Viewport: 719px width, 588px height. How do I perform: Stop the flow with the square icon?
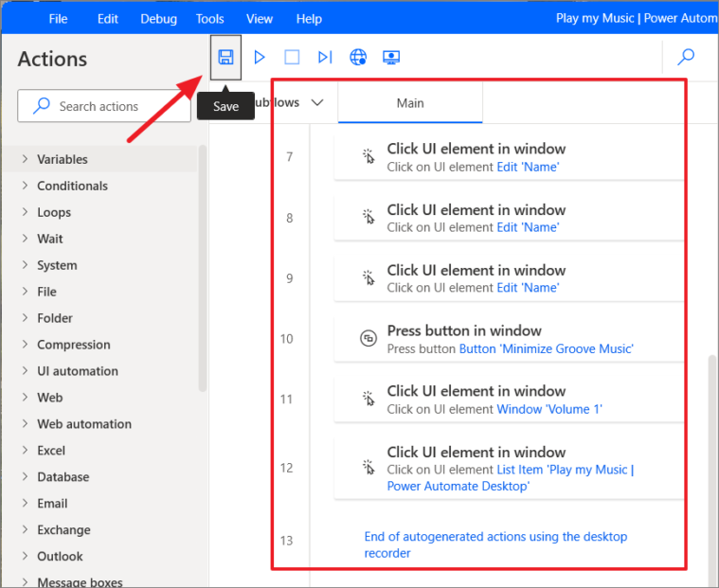point(292,58)
